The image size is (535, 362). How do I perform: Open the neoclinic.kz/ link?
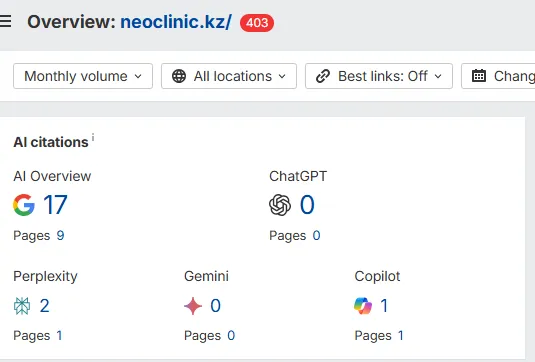[176, 22]
